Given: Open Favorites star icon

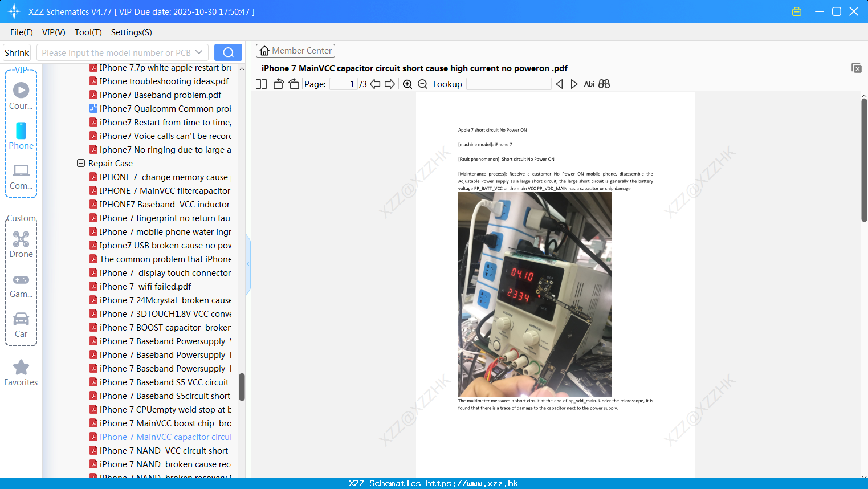Looking at the screenshot, I should tap(21, 368).
